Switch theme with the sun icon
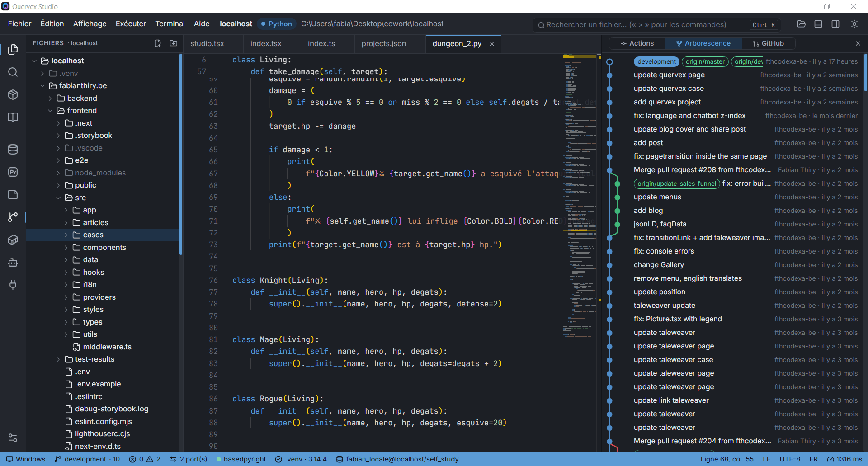 tap(854, 24)
